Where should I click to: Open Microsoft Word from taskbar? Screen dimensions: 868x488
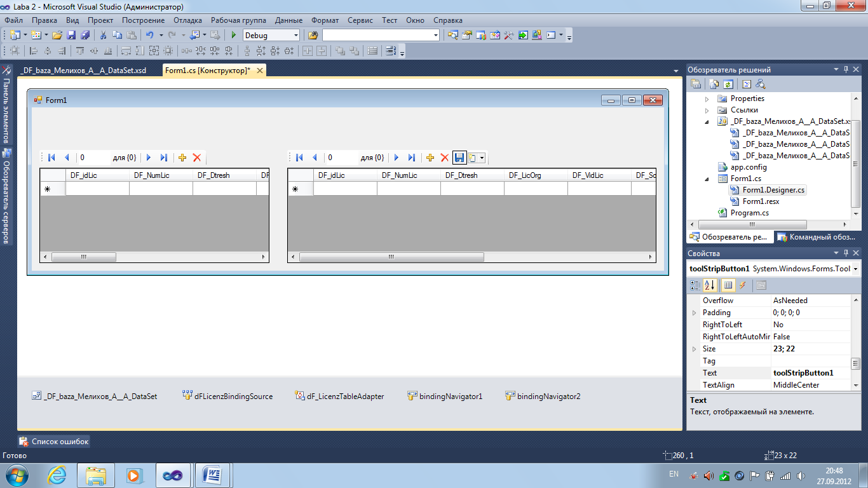coord(211,475)
